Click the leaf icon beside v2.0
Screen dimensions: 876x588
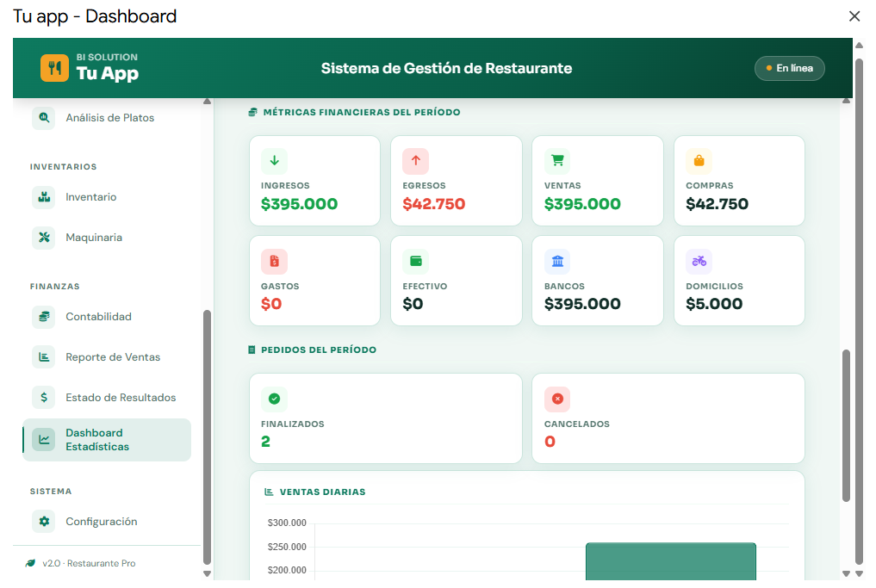pyautogui.click(x=30, y=563)
